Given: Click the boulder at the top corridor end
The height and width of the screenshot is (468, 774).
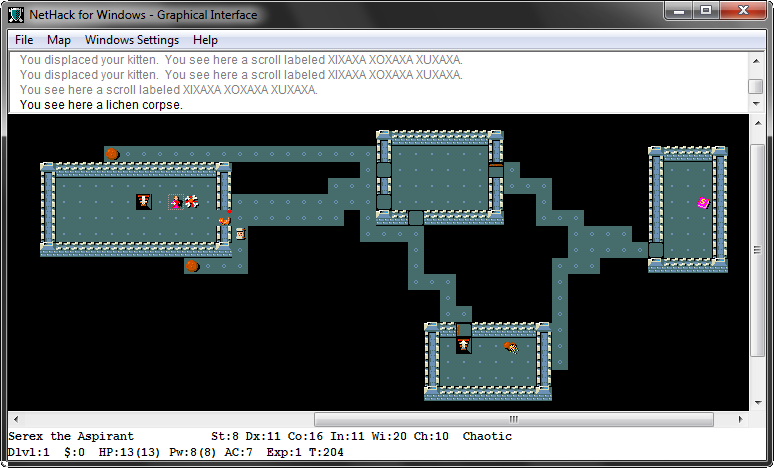Looking at the screenshot, I should (112, 154).
